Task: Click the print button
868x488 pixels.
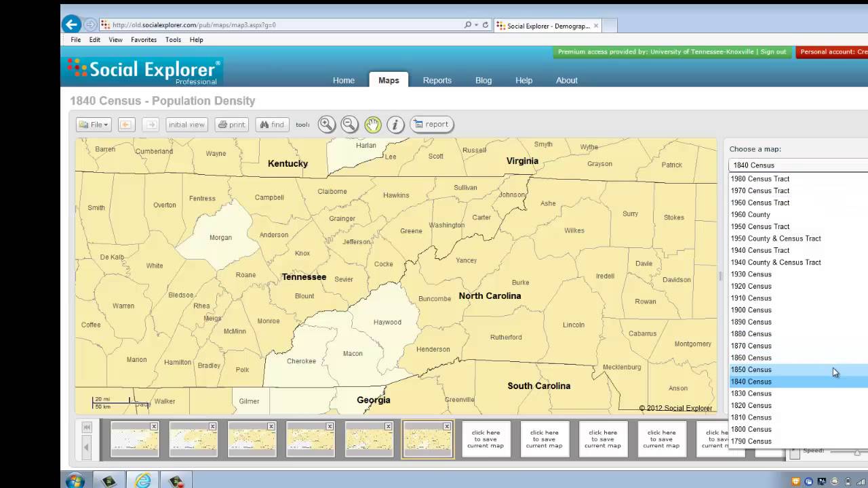Action: point(232,125)
